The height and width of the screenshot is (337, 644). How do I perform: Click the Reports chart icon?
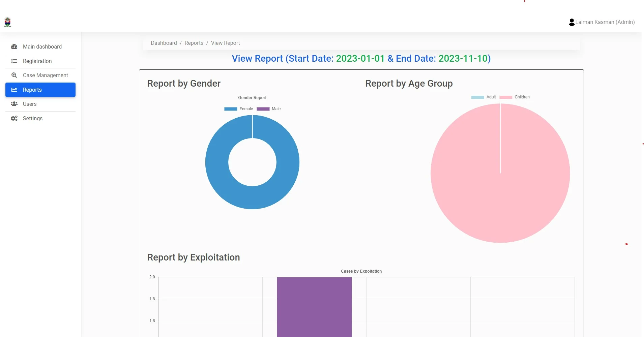pos(14,90)
